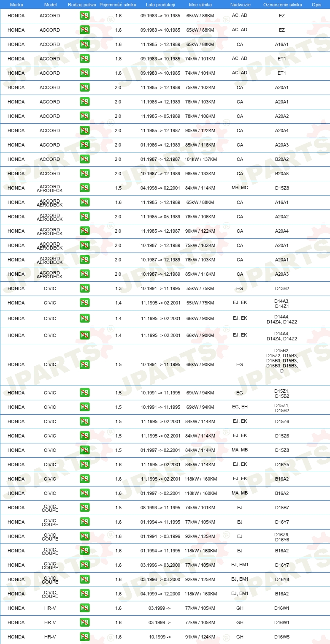Select fuel icon for Accord Aerodeck D15Z8 row
Image resolution: width=330 pixels, height=644 pixels.
[x=84, y=188]
